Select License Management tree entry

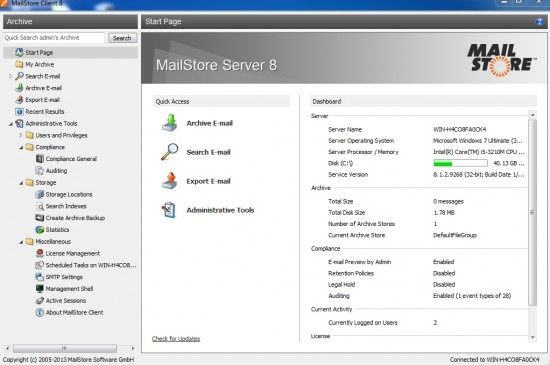[x=73, y=253]
